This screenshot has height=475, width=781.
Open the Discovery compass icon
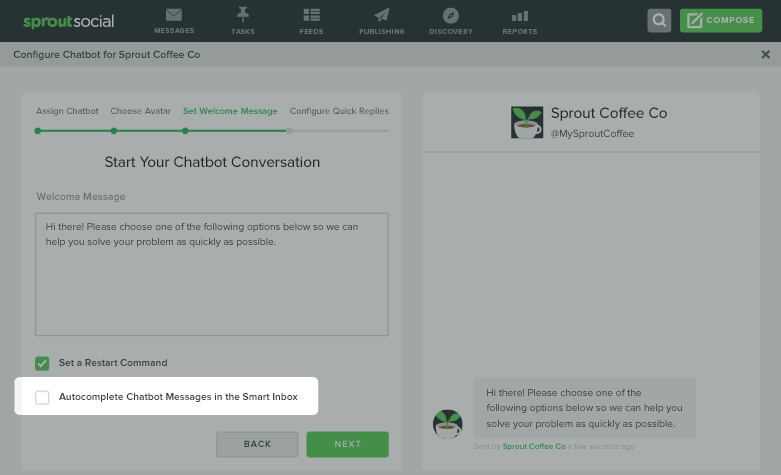click(451, 15)
